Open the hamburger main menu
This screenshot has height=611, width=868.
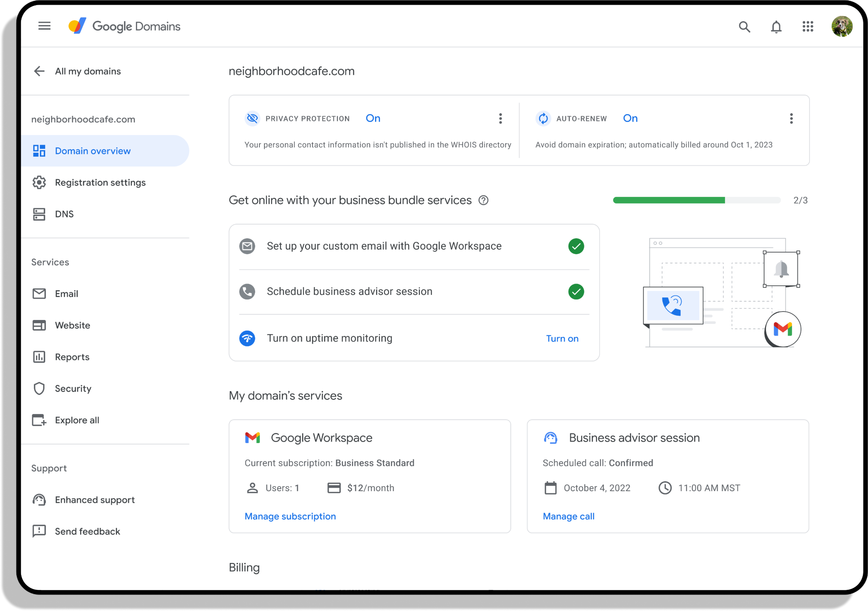coord(44,26)
